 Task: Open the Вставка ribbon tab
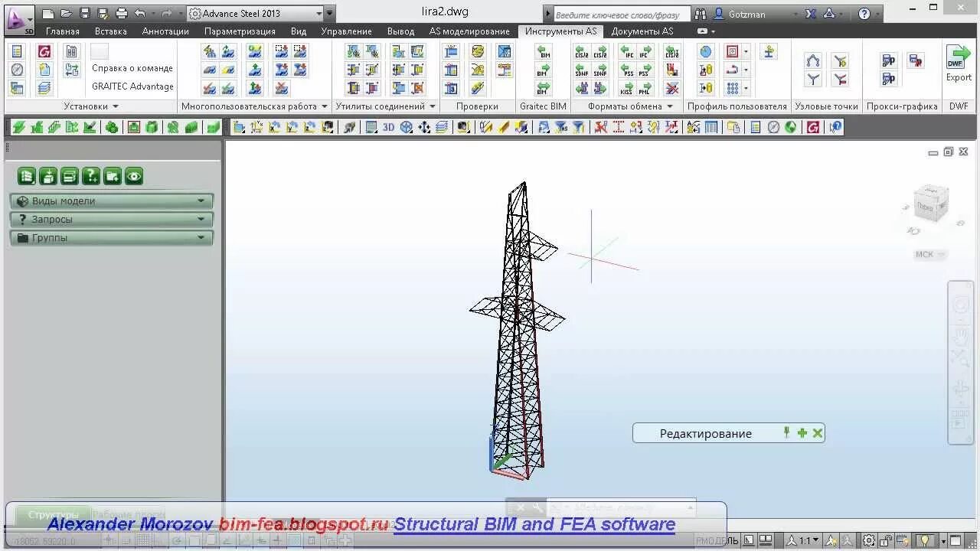coord(111,31)
